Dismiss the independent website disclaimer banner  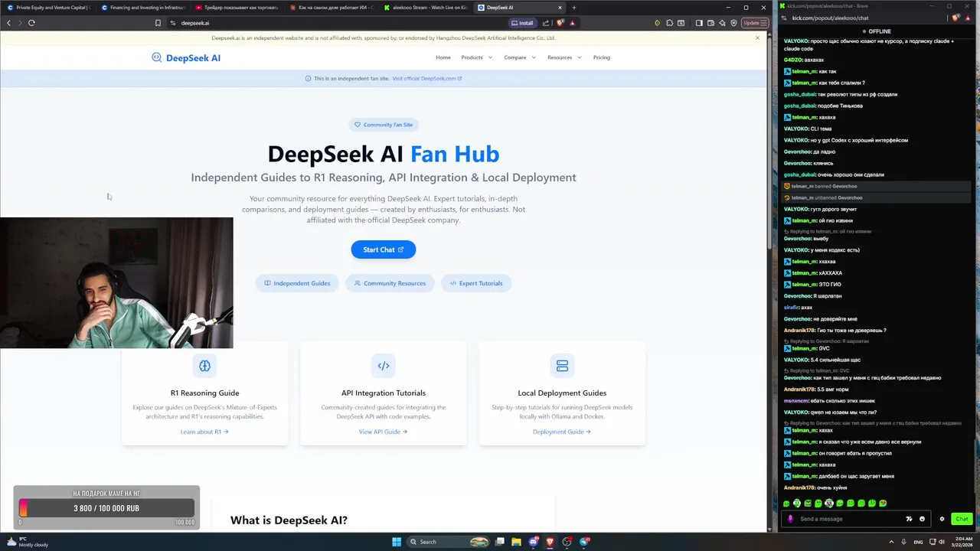758,37
